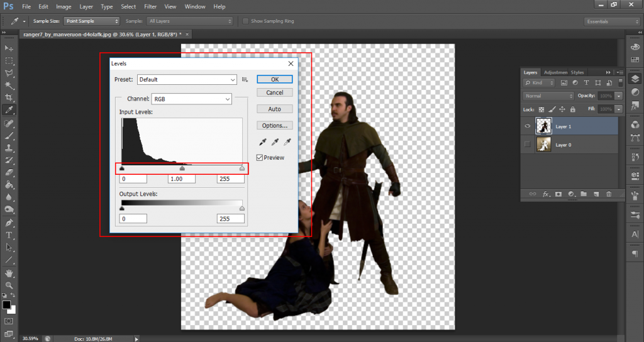Image resolution: width=644 pixels, height=342 pixels.
Task: Select the Horizontal Type tool
Action: tap(9, 235)
